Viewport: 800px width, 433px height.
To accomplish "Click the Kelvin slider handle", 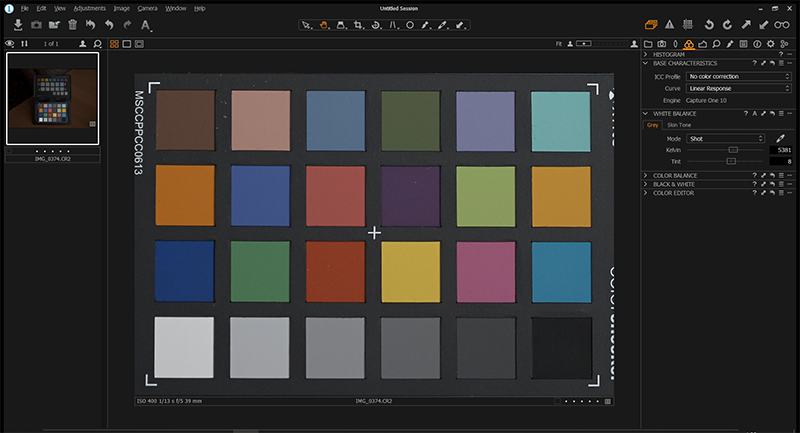I will (x=733, y=149).
